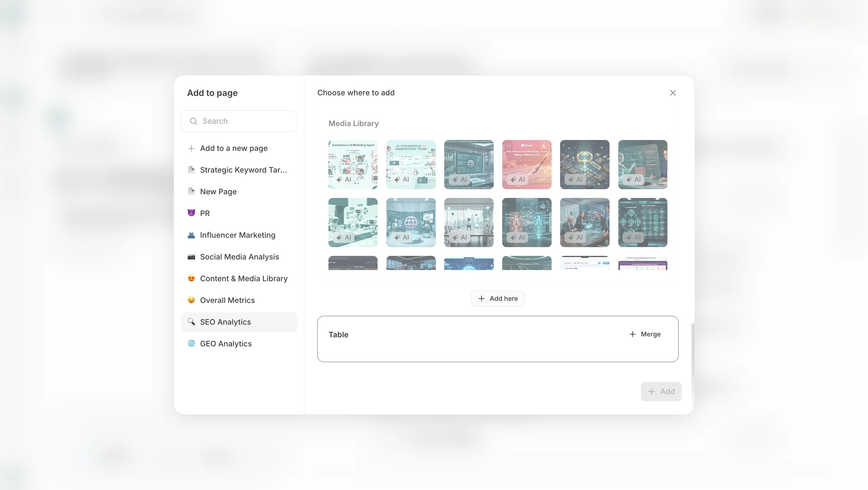This screenshot has height=490, width=868.
Task: Open Autonomous AI Marketing Agent thumbnail
Action: tap(353, 164)
